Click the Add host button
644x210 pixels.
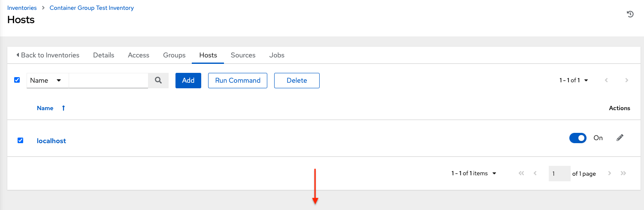(x=188, y=81)
